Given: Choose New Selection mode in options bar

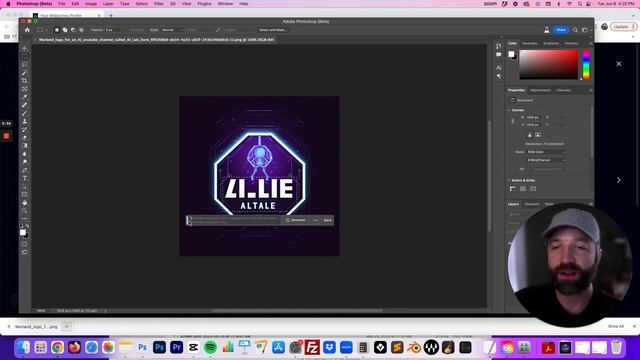Looking at the screenshot, I should (x=57, y=30).
